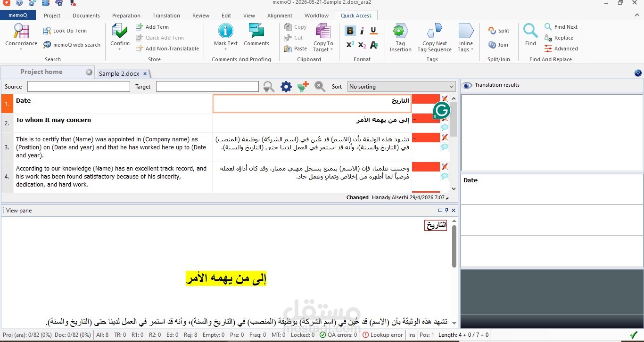
Task: Close the Sample 2.docx tab
Action: coord(145,73)
